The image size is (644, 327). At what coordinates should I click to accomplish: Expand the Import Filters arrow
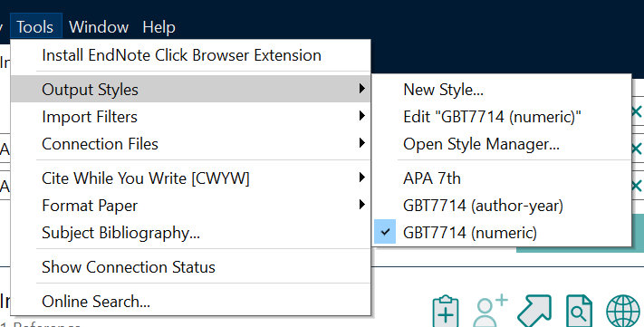point(361,116)
